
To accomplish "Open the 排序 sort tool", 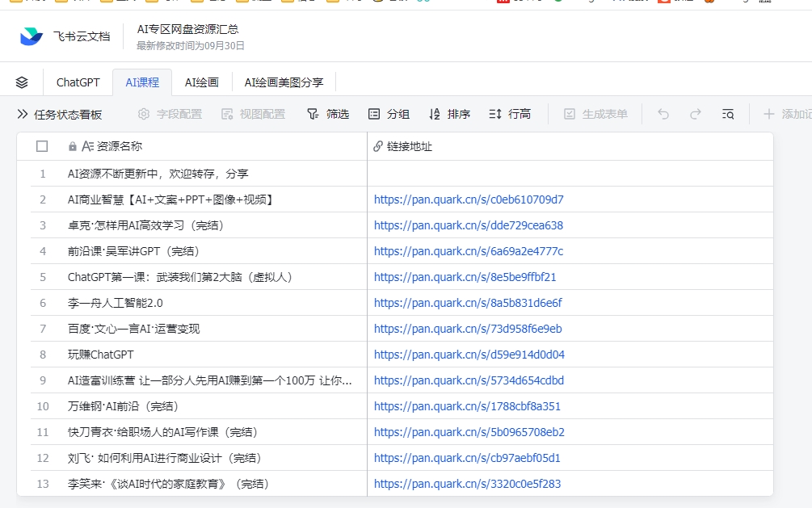I will (449, 114).
